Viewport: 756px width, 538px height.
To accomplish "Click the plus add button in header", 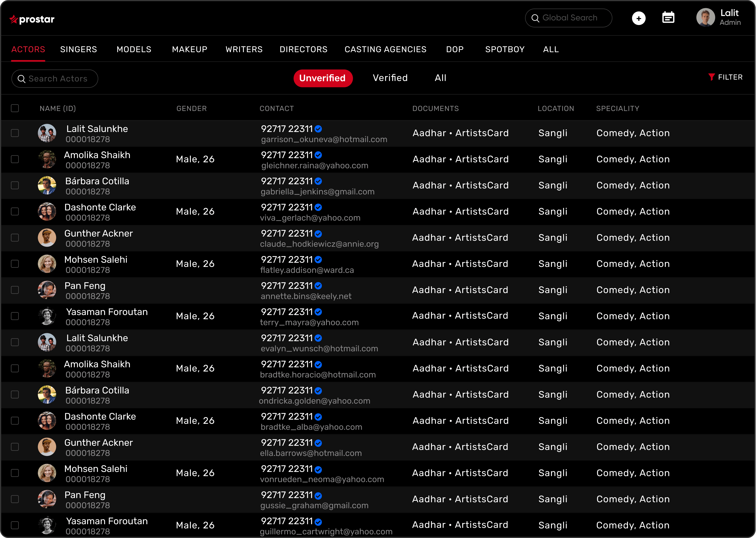I will 638,18.
